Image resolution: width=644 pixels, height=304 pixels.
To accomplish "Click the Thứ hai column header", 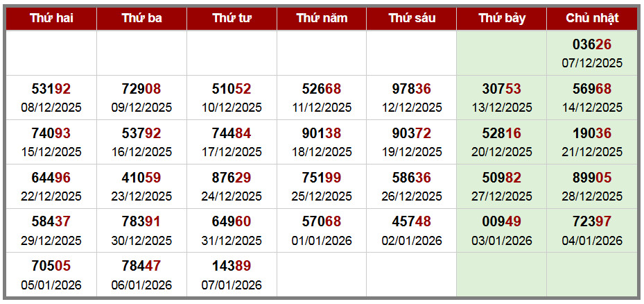I will pyautogui.click(x=51, y=19).
